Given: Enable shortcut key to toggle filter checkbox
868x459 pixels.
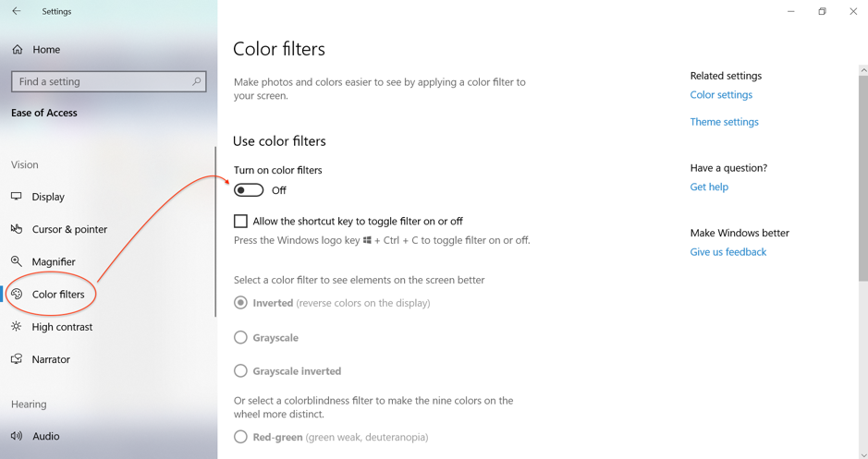Looking at the screenshot, I should [x=240, y=222].
